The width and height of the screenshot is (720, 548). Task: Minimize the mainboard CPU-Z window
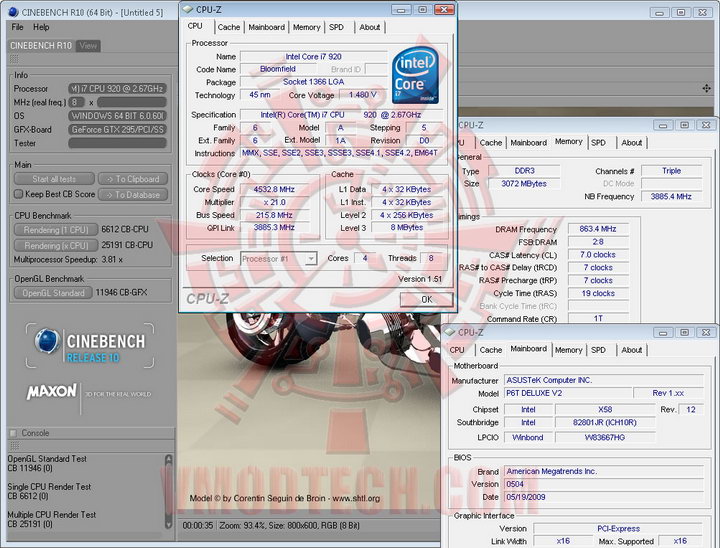663,333
